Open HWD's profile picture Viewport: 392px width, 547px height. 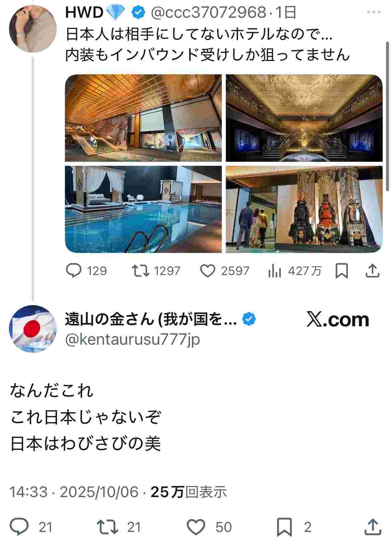point(33,28)
